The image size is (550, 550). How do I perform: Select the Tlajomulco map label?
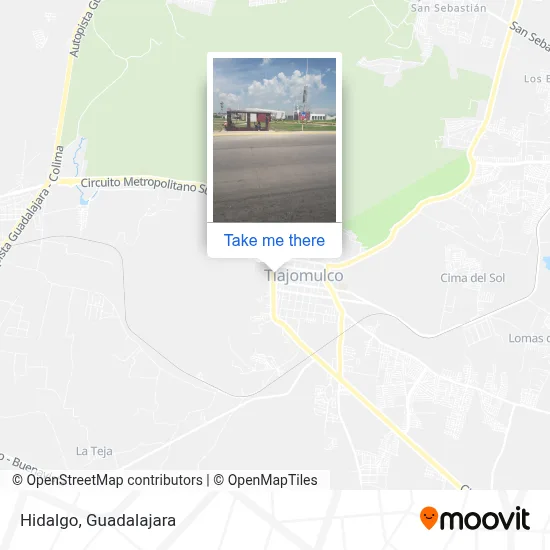point(304,276)
